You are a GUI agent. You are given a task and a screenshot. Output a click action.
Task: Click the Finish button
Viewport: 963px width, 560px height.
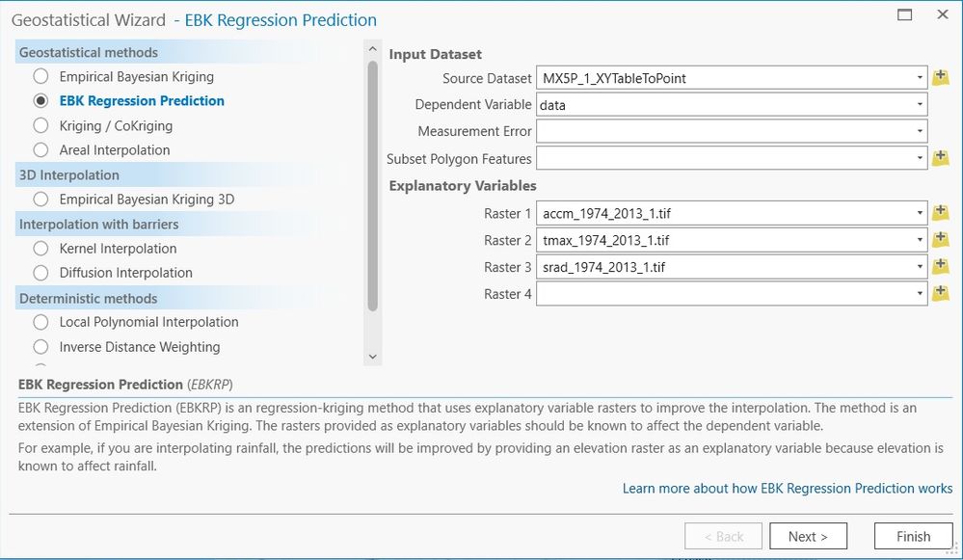click(x=912, y=536)
